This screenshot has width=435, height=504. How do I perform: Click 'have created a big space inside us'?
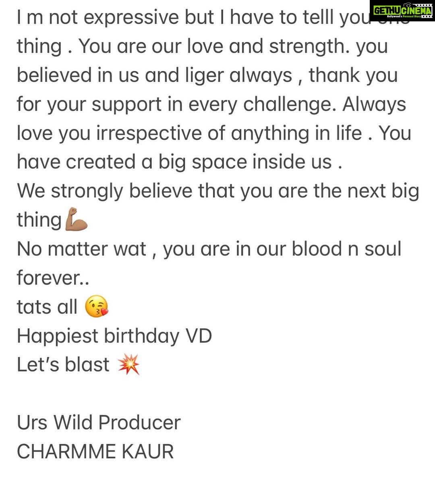click(x=180, y=162)
